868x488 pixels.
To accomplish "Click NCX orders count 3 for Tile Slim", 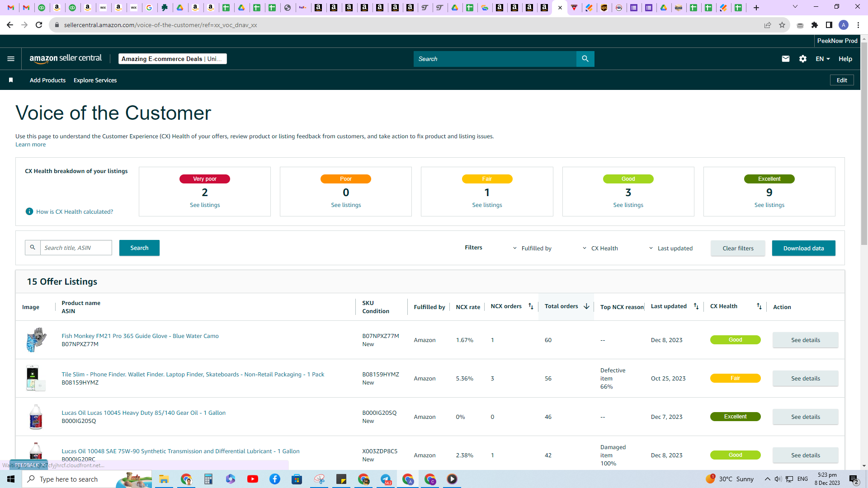I will pos(492,378).
